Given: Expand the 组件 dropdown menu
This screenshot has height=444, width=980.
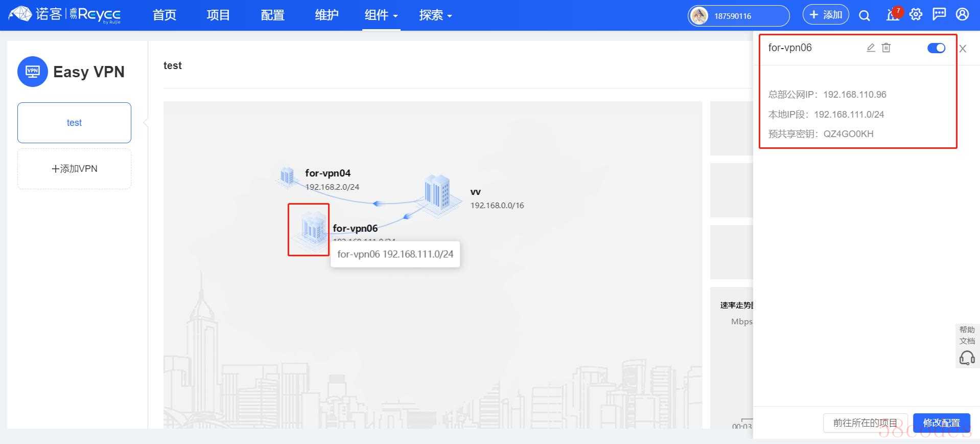Looking at the screenshot, I should pyautogui.click(x=381, y=15).
